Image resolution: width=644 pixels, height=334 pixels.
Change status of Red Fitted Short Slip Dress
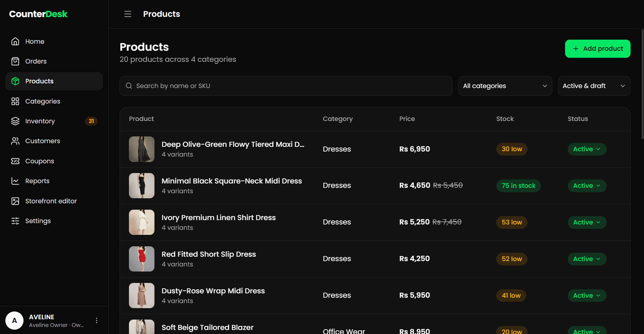tap(587, 259)
